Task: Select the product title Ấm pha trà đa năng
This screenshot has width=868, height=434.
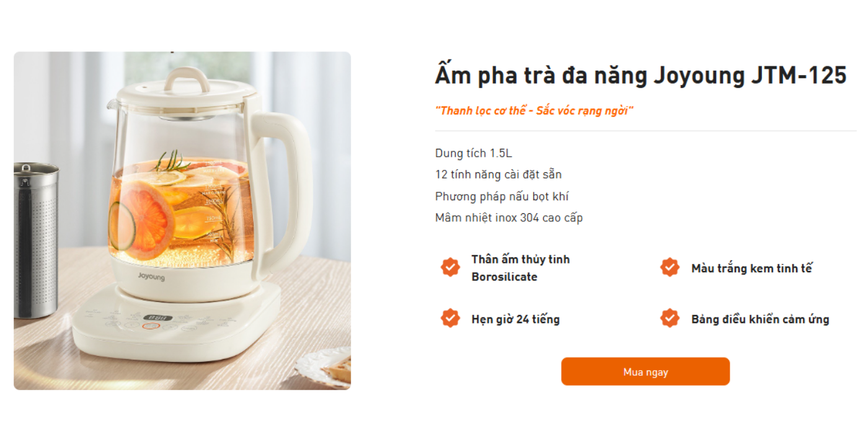Action: tap(640, 76)
